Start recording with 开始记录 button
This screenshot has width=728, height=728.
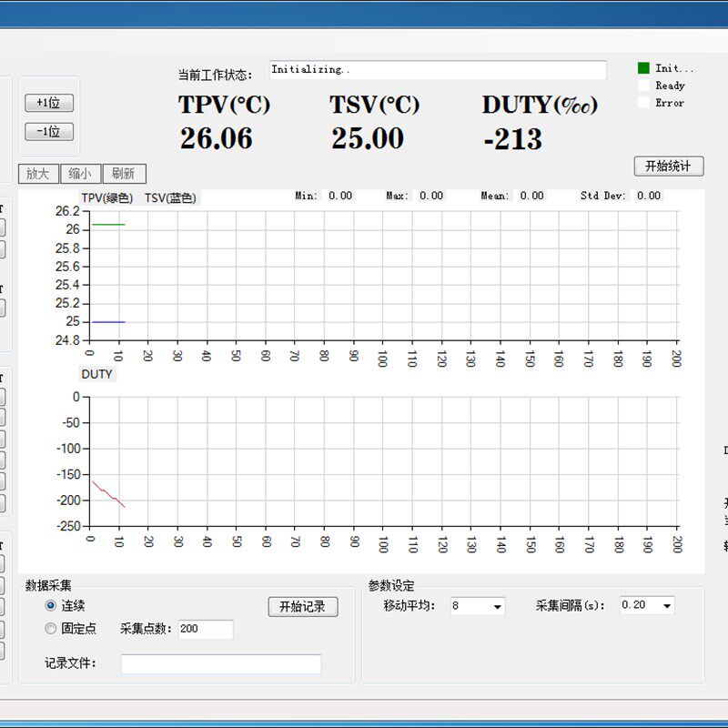pyautogui.click(x=303, y=606)
